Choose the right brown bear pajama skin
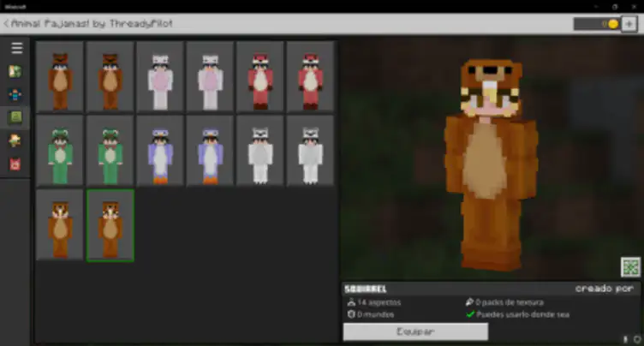The width and height of the screenshot is (644, 346). pyautogui.click(x=110, y=76)
